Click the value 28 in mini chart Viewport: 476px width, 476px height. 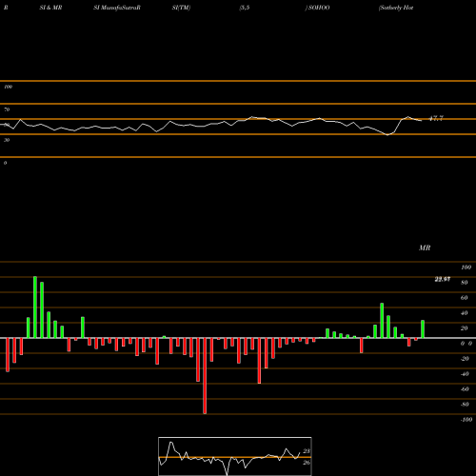(307, 451)
